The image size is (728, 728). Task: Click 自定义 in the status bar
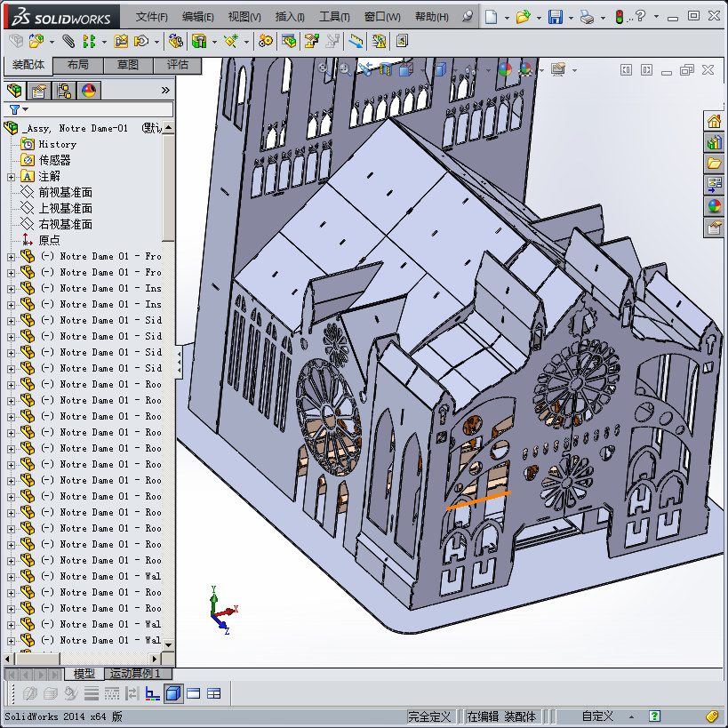[x=598, y=716]
